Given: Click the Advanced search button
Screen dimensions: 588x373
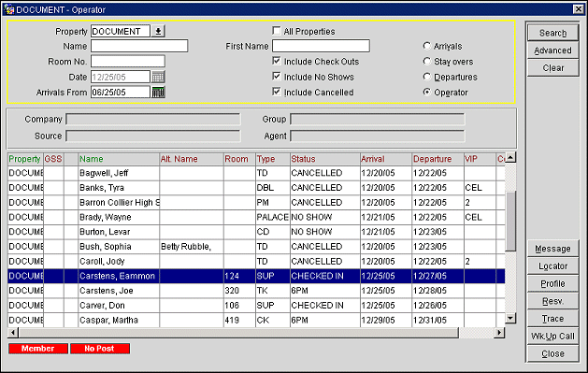Looking at the screenshot, I should pos(552,50).
